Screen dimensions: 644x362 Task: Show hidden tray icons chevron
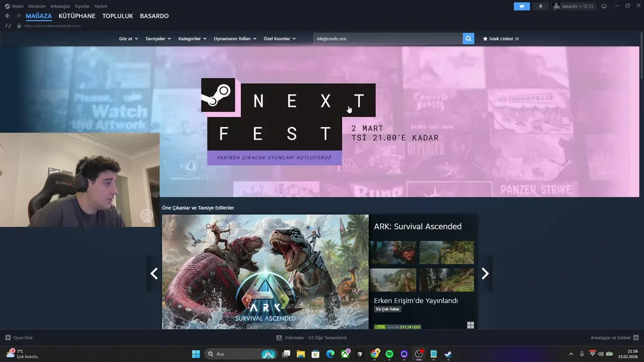pyautogui.click(x=571, y=354)
